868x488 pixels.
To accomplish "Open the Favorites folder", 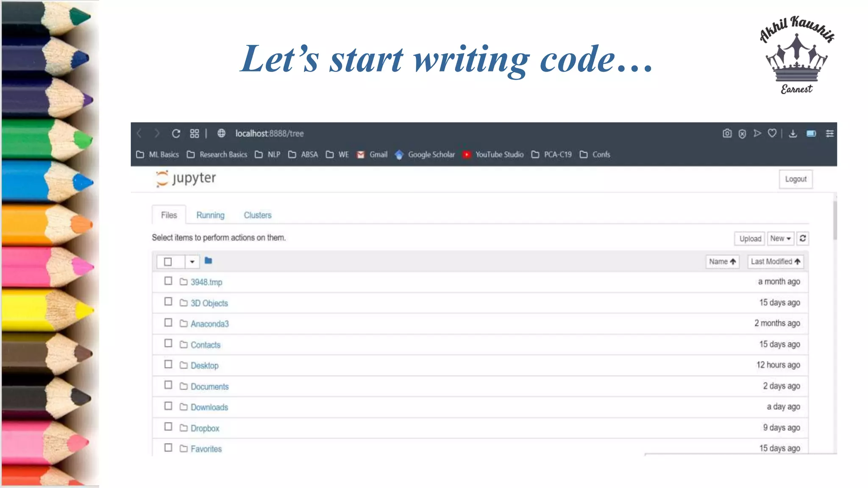I will pos(206,449).
